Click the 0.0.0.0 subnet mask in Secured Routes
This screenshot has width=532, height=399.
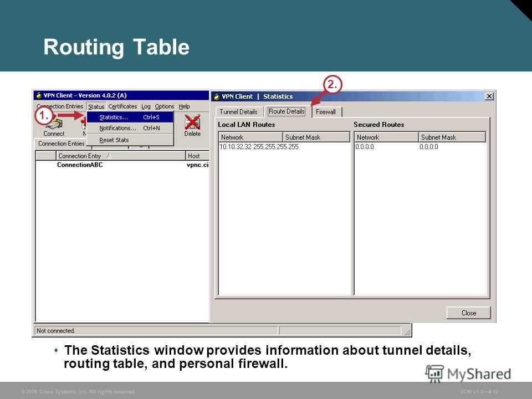click(429, 147)
